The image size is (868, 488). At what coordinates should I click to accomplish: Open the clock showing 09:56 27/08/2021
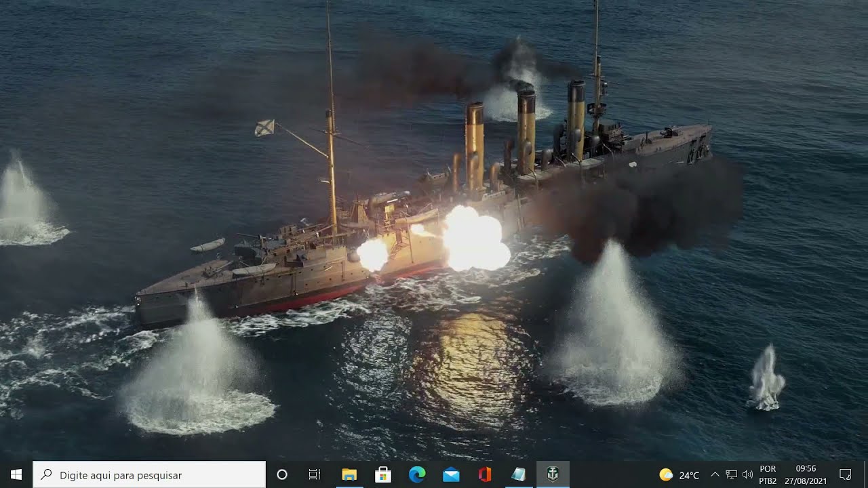pos(806,474)
